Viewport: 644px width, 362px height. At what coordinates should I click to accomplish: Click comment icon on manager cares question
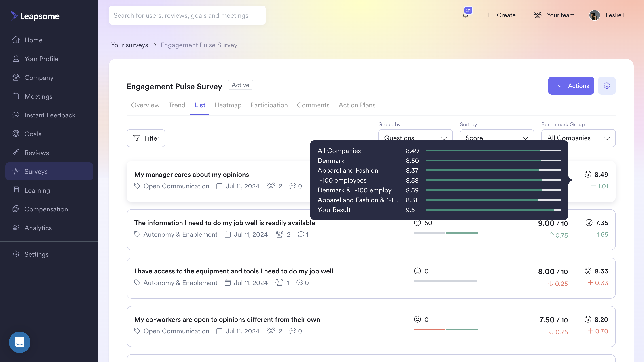tap(292, 186)
